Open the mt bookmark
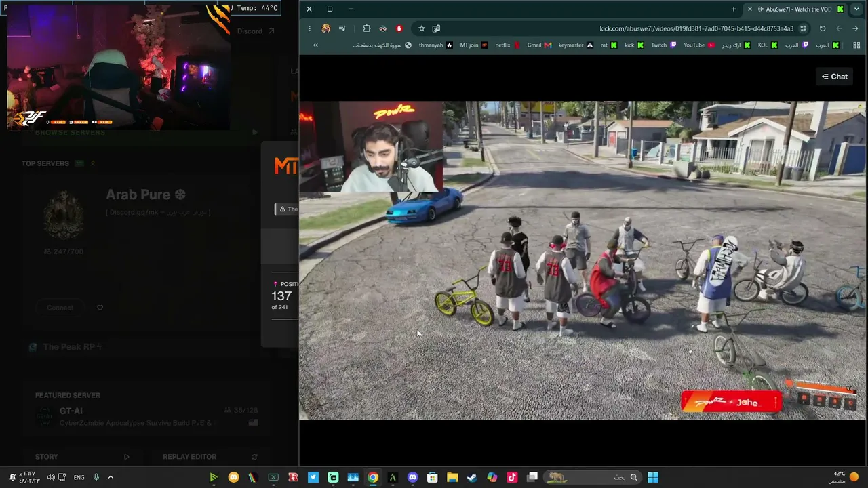 coord(608,45)
